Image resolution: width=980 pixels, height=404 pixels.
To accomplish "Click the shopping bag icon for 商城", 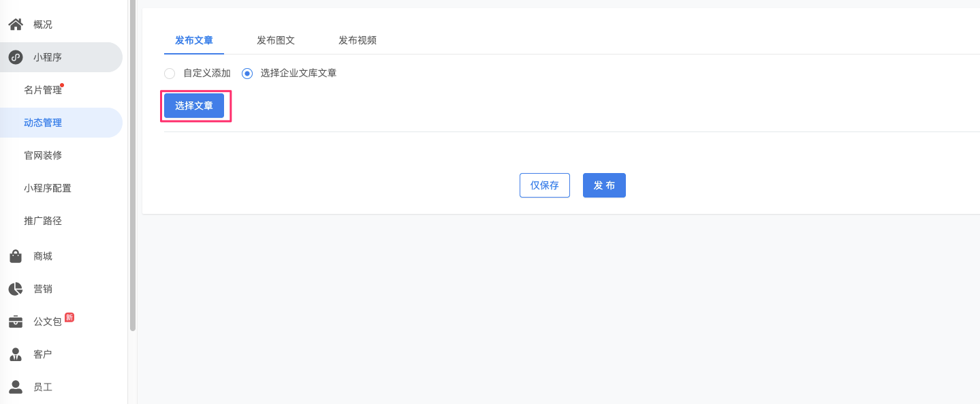I will 15,256.
